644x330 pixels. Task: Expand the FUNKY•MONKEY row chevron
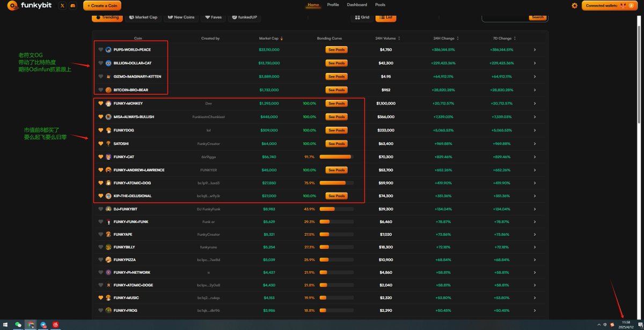535,103
